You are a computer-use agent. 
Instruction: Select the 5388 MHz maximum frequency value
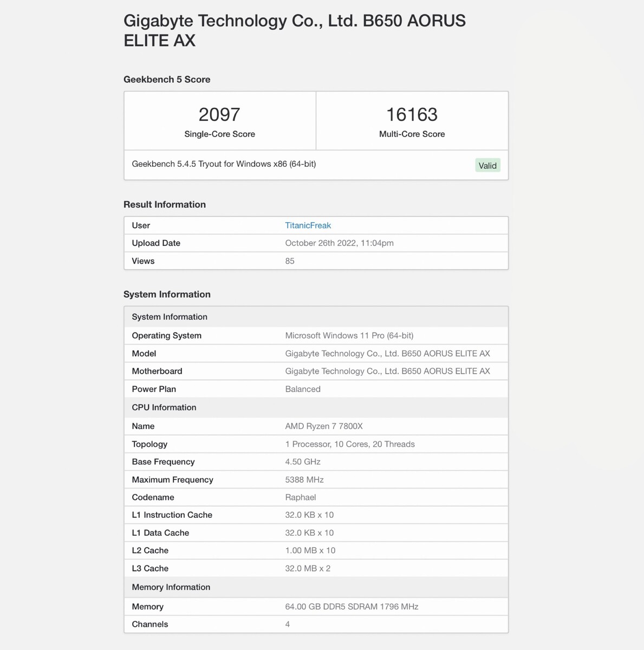(304, 480)
